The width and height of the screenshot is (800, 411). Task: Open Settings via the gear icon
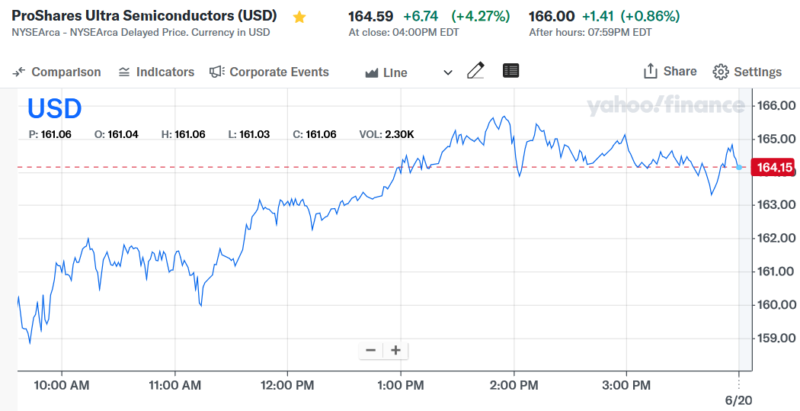[720, 72]
